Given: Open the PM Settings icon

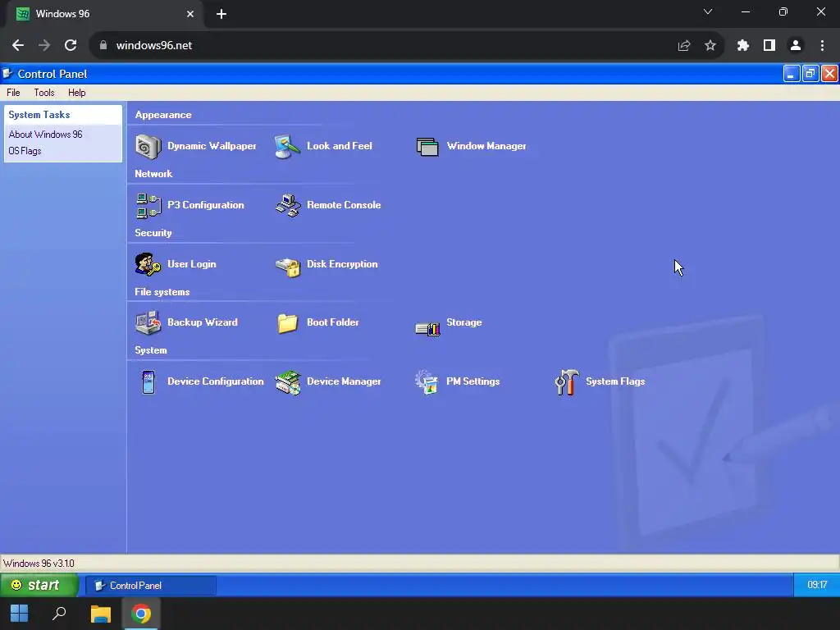Looking at the screenshot, I should point(427,382).
